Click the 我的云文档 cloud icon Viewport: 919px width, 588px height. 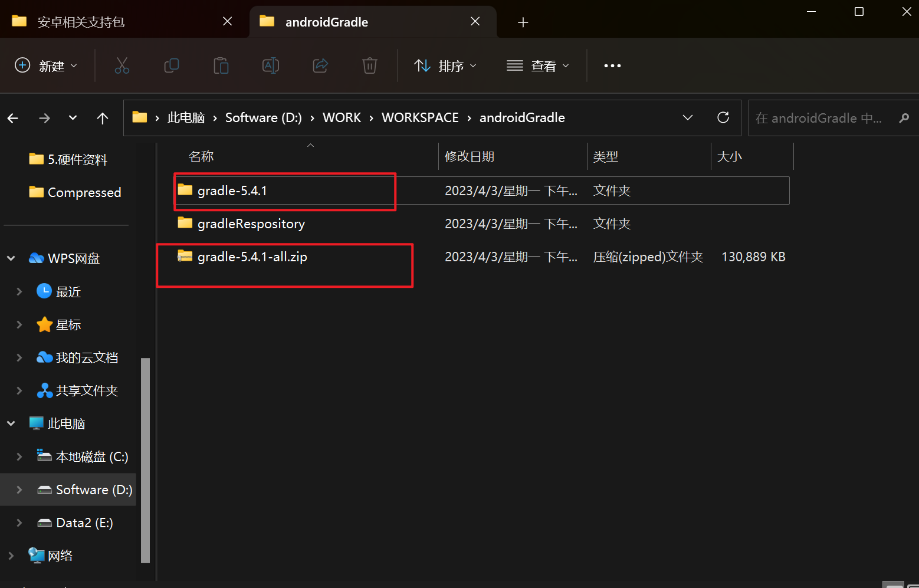45,357
